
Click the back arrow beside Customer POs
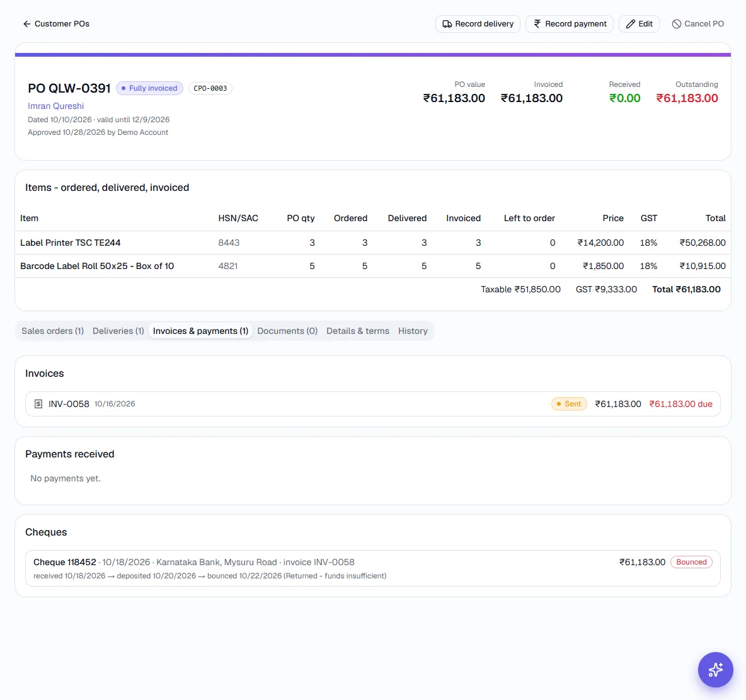[x=26, y=24]
